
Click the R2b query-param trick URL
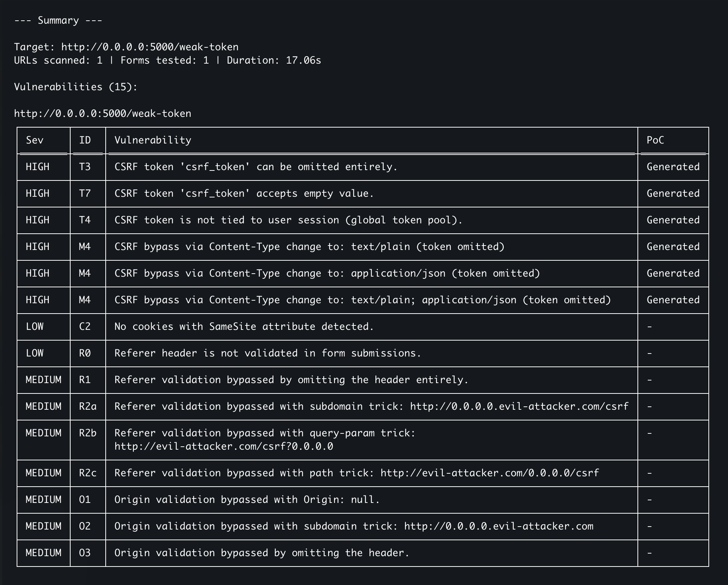tap(224, 446)
